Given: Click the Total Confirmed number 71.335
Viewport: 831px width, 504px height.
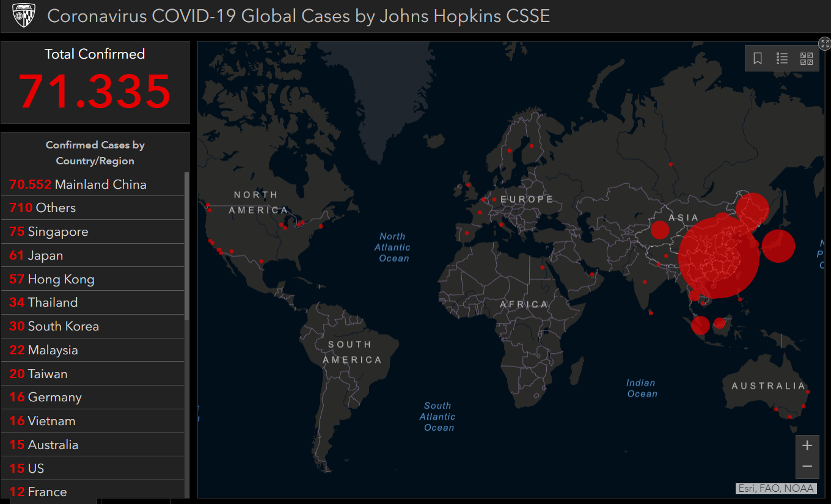Looking at the screenshot, I should pyautogui.click(x=95, y=92).
